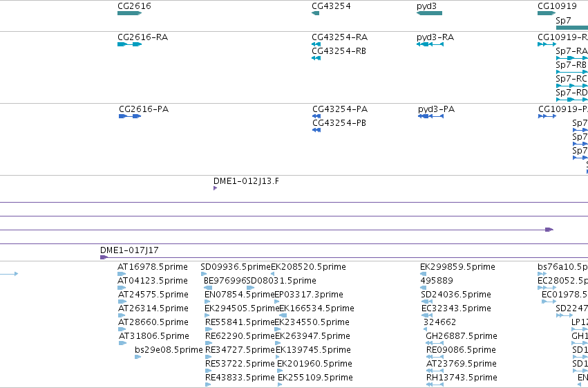
Task: Click the BE976996 EST label
Action: pyautogui.click(x=225, y=281)
